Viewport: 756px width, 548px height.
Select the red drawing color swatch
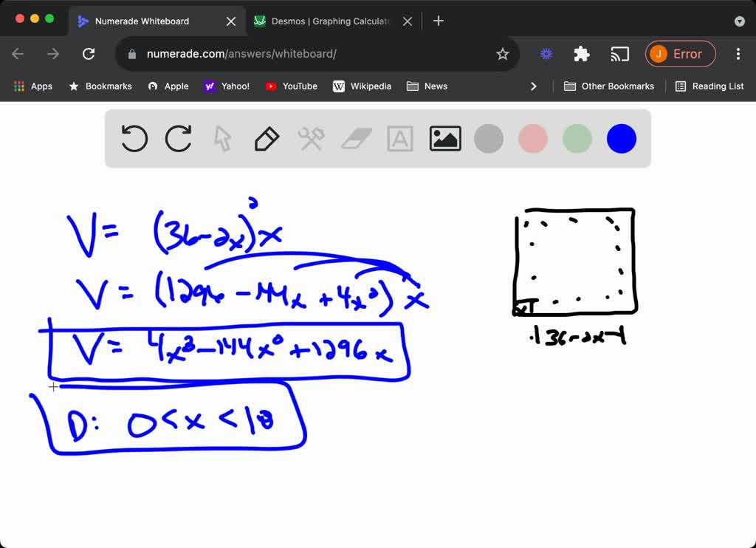532,138
